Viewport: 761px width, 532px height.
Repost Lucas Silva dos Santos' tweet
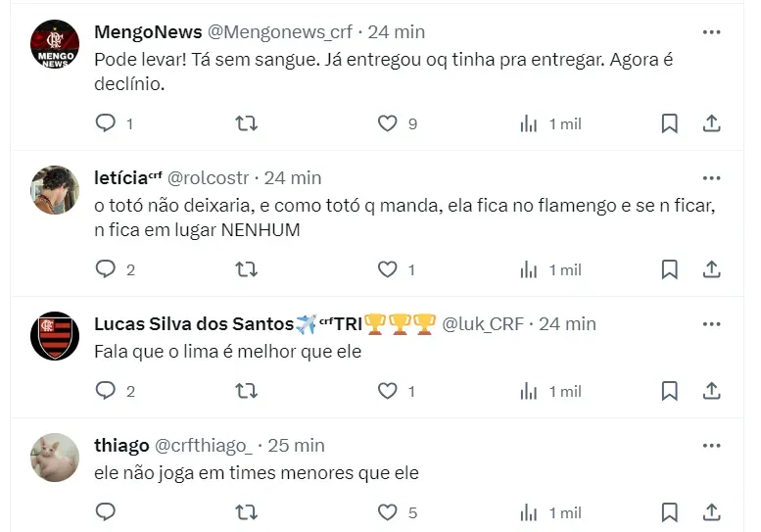coord(247,391)
